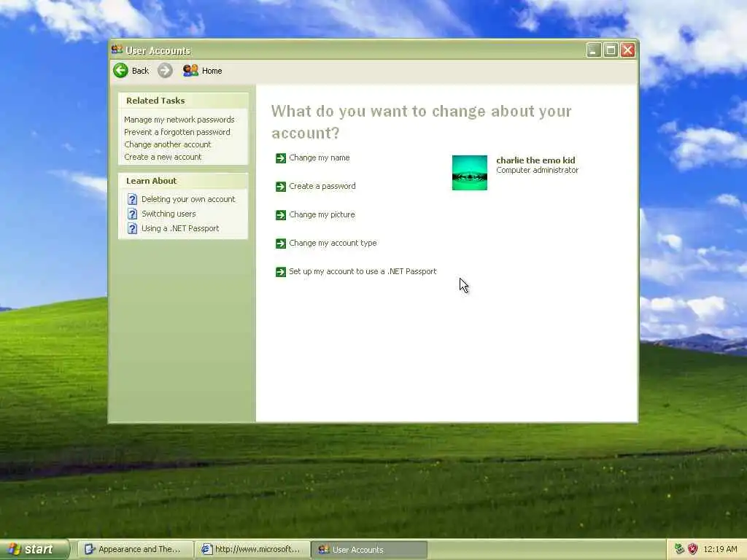Switch to the microsoft.com browser taskbar button
Image resolution: width=747 pixels, height=560 pixels.
pos(252,550)
